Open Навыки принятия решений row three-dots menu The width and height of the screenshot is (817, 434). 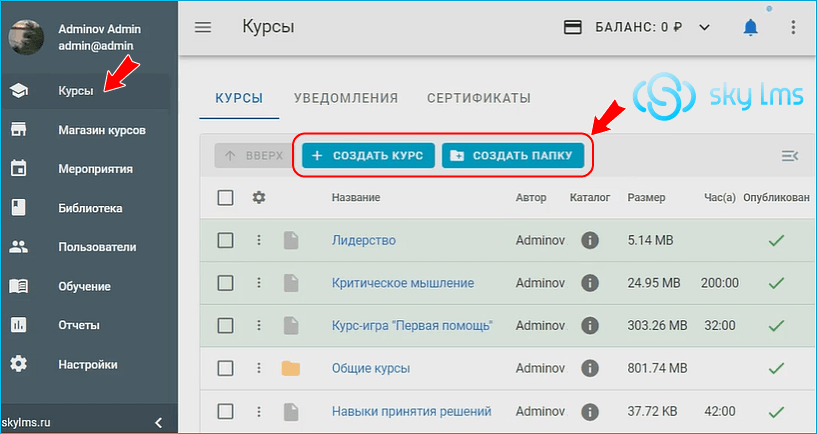click(259, 412)
